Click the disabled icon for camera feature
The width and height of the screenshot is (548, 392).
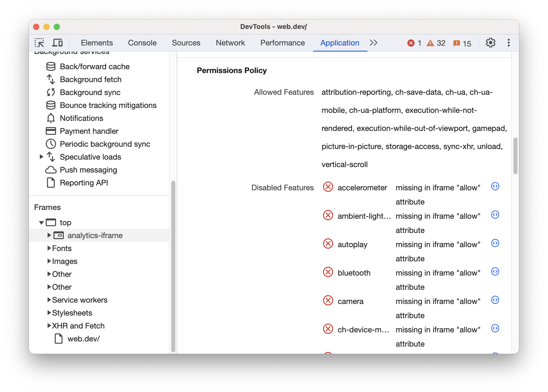pyautogui.click(x=328, y=300)
